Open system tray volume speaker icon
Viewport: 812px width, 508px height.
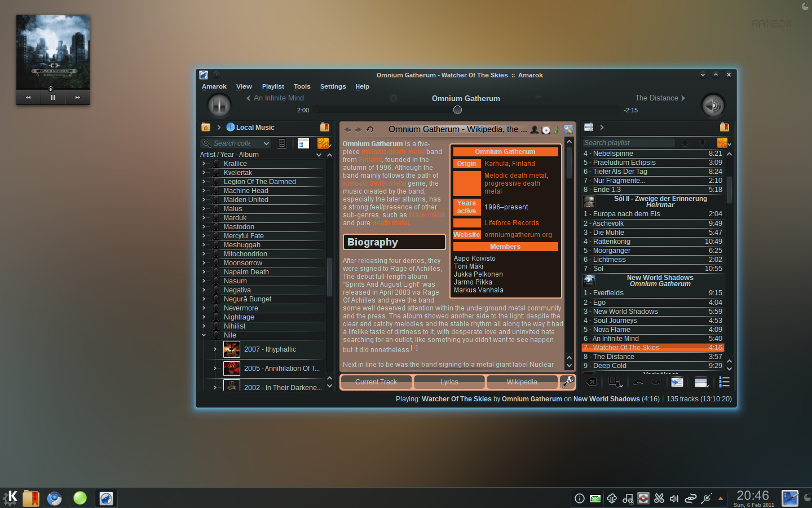pyautogui.click(x=674, y=498)
